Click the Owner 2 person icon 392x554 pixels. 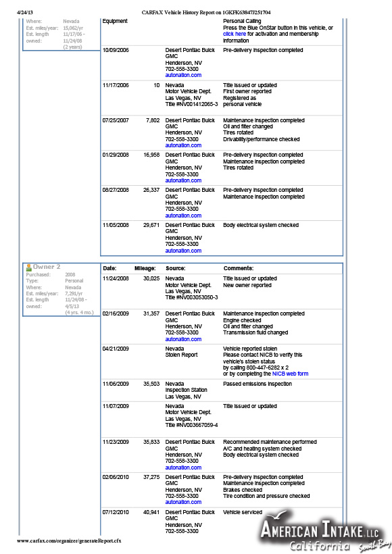click(x=28, y=268)
